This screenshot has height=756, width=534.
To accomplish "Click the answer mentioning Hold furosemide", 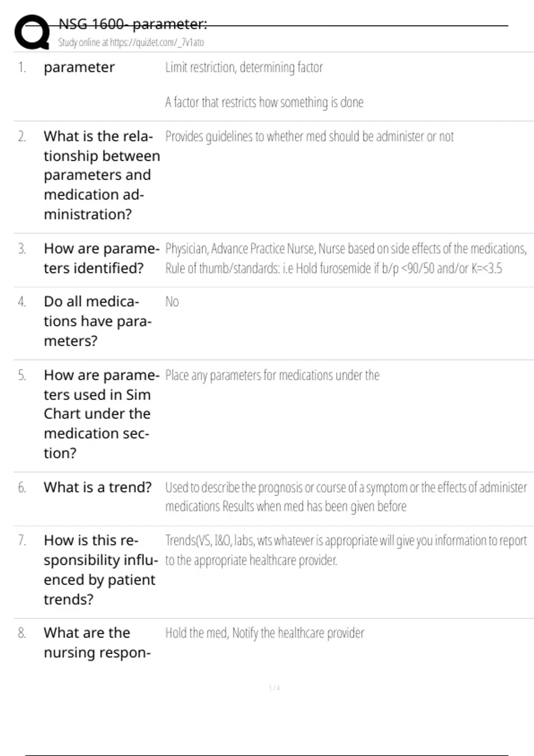I will [x=346, y=258].
